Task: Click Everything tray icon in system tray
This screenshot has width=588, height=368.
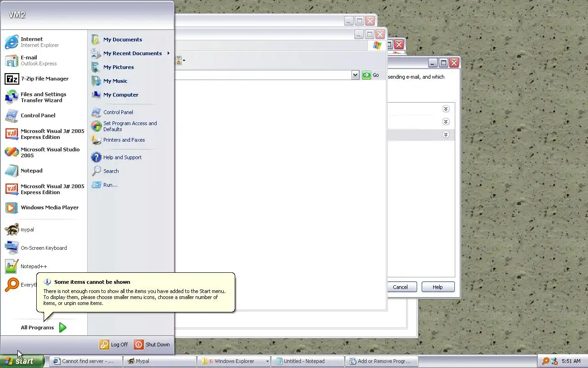Action: [545, 361]
